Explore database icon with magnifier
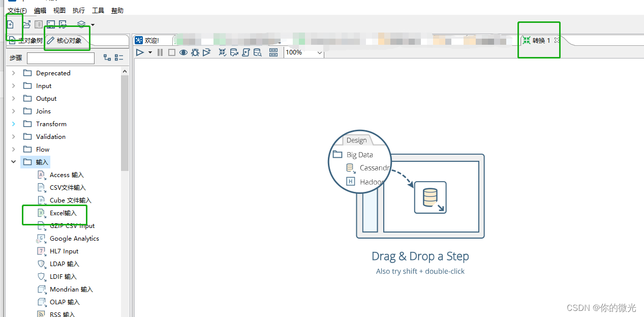The width and height of the screenshot is (644, 317). pyautogui.click(x=258, y=52)
